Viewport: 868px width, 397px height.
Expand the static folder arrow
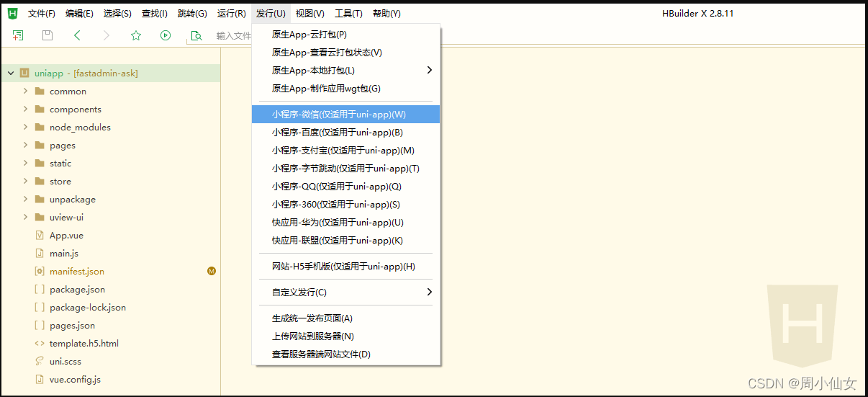[25, 164]
